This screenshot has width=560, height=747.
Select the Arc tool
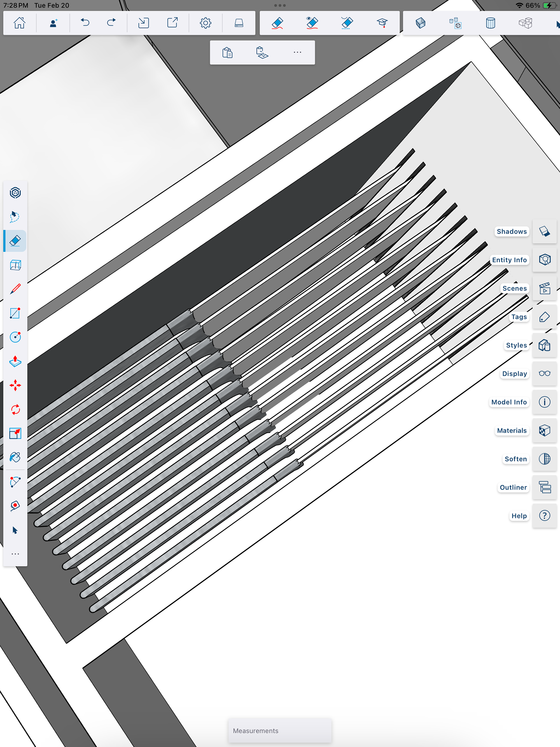(15, 482)
